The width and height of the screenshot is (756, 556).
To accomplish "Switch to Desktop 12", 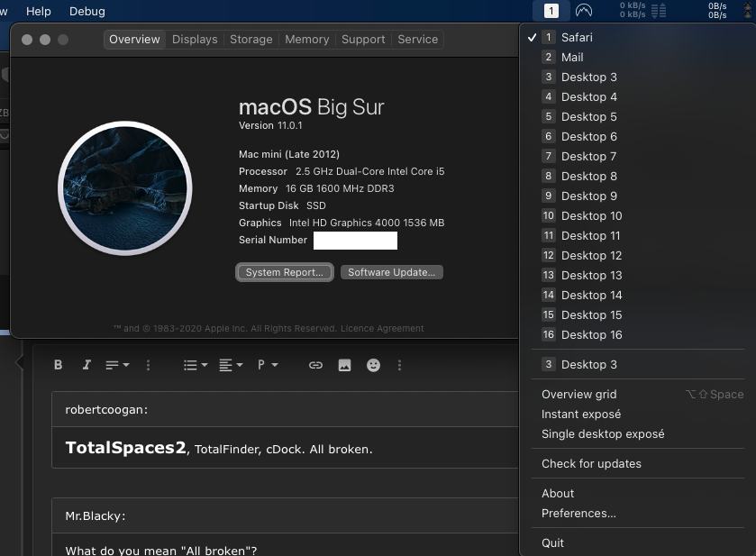I will click(637, 255).
